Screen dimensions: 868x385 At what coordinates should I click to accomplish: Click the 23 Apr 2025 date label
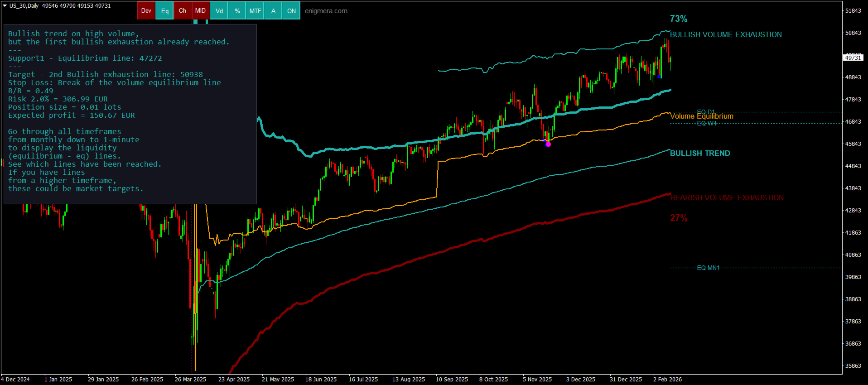tap(234, 380)
